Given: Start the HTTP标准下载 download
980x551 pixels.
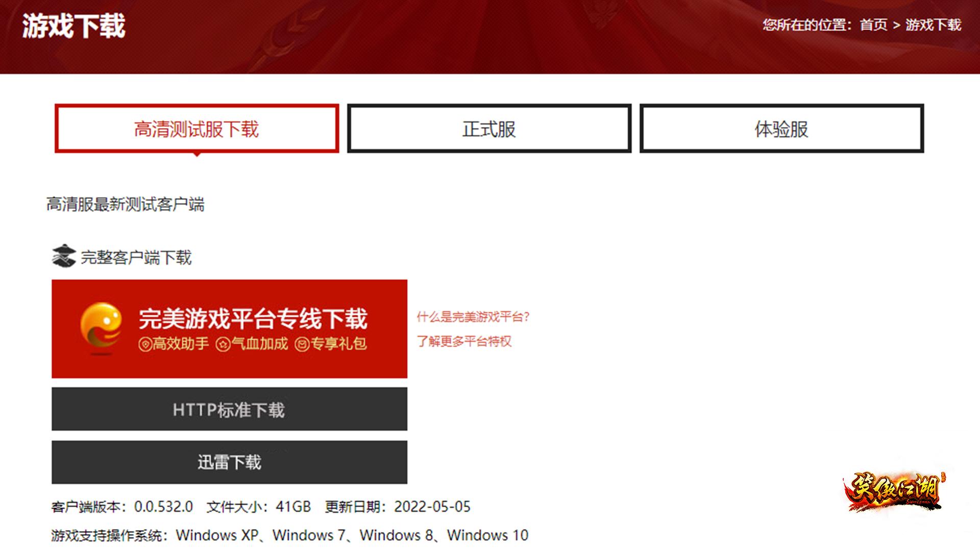Looking at the screenshot, I should tap(229, 409).
